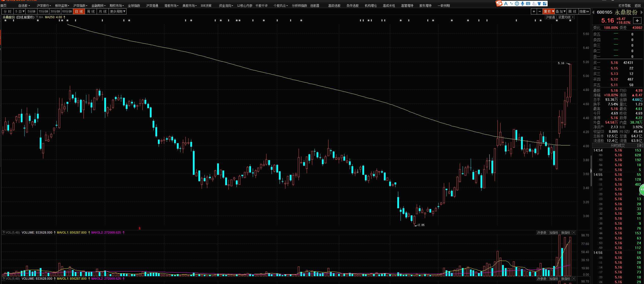Collapse side panel via 隐藏 button

coord(584,11)
